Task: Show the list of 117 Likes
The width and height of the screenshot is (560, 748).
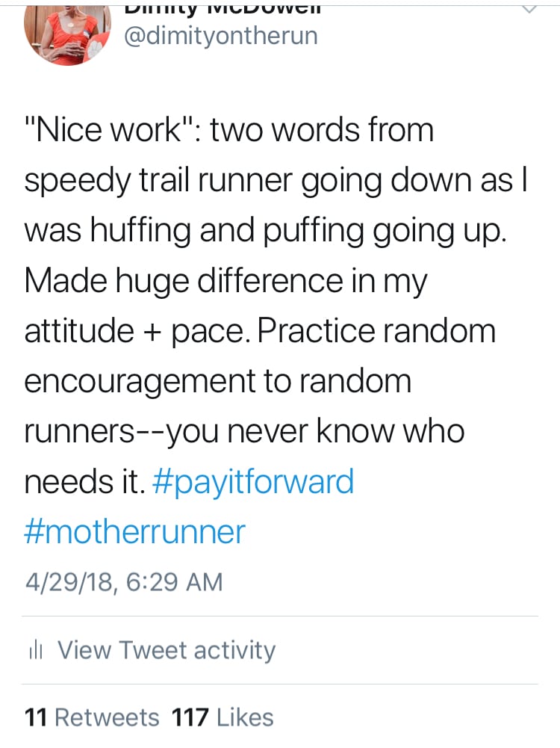Action: pyautogui.click(x=223, y=717)
